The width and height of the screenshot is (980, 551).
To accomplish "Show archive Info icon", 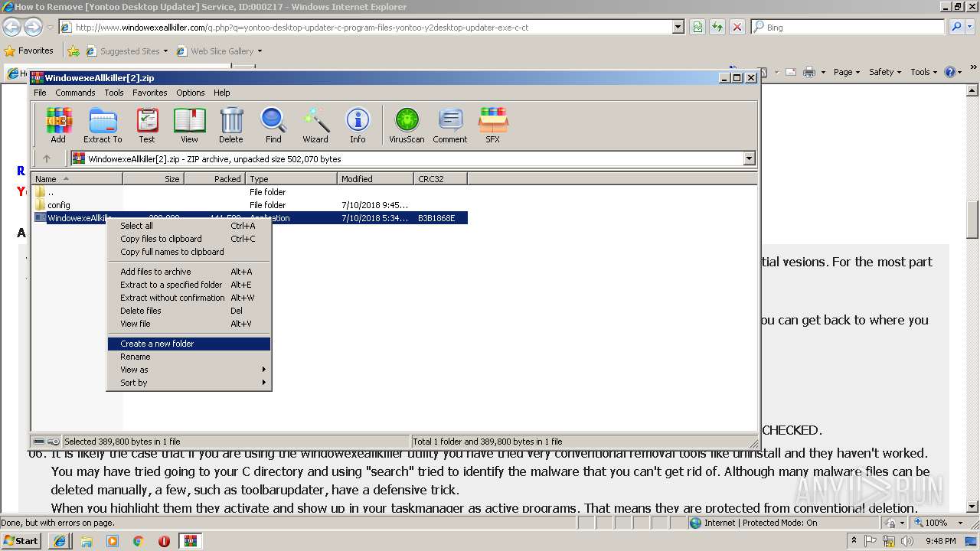I will (x=358, y=126).
